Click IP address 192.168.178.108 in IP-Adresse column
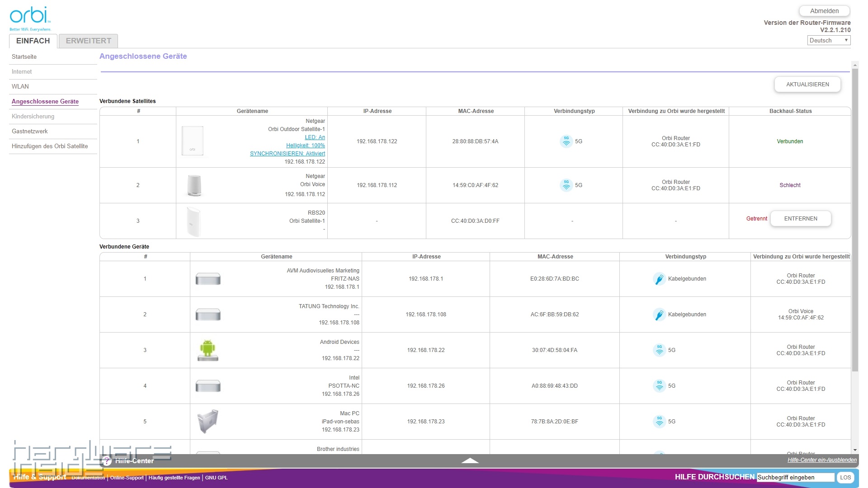Viewport: 868px width, 488px height. (x=426, y=314)
